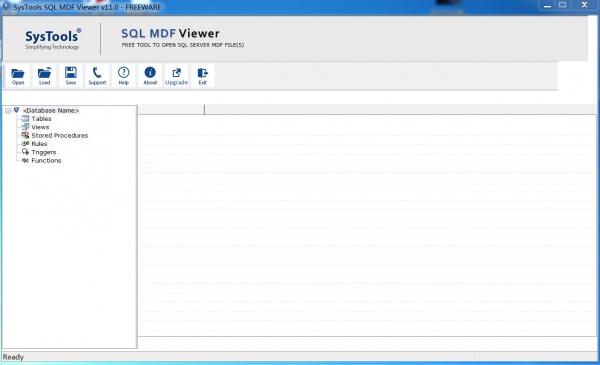Click the app icon in the title bar
The image size is (600, 365).
point(6,7)
